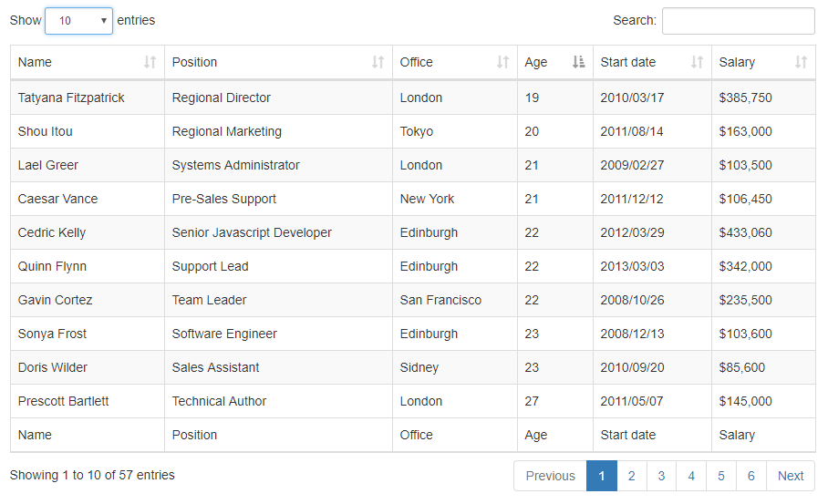Click the Technical Author cell
The height and width of the screenshot is (504, 828).
tap(279, 402)
